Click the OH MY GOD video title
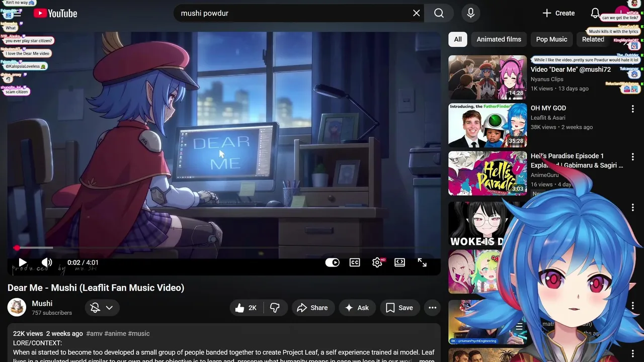The height and width of the screenshot is (362, 644). (548, 108)
